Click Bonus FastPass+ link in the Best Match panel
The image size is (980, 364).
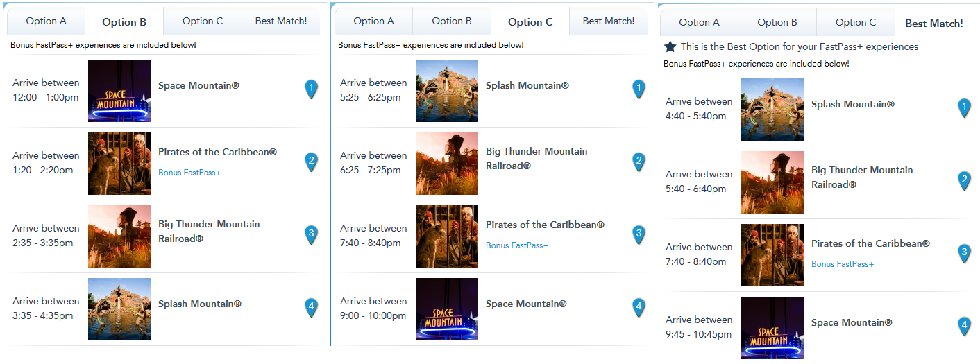click(x=843, y=264)
